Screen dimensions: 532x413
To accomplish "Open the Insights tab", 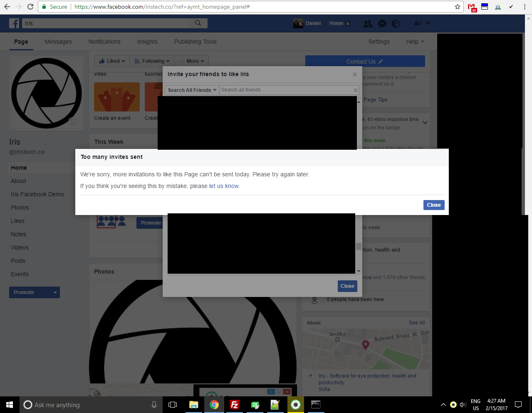I will (x=147, y=42).
